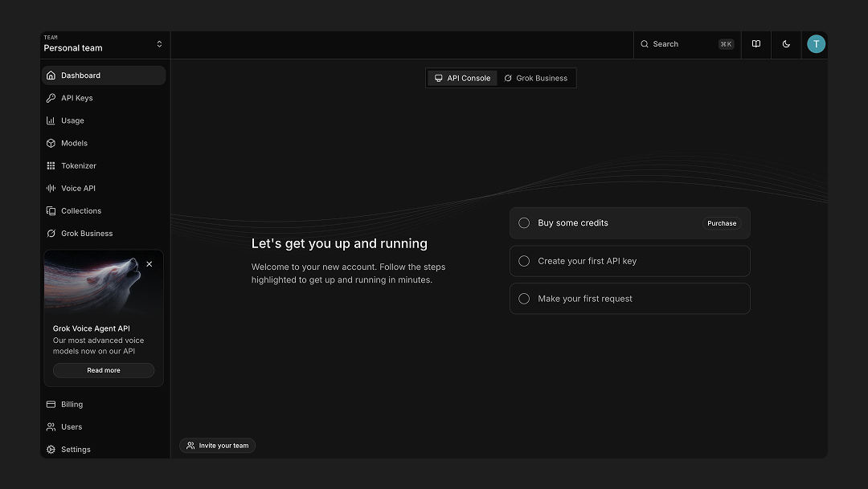Click the Usage bar chart icon
Screen dimensions: 868x489
pyautogui.click(x=51, y=120)
